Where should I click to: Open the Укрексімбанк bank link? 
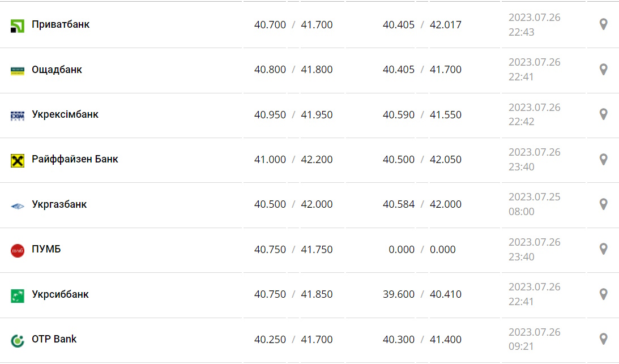(x=65, y=114)
